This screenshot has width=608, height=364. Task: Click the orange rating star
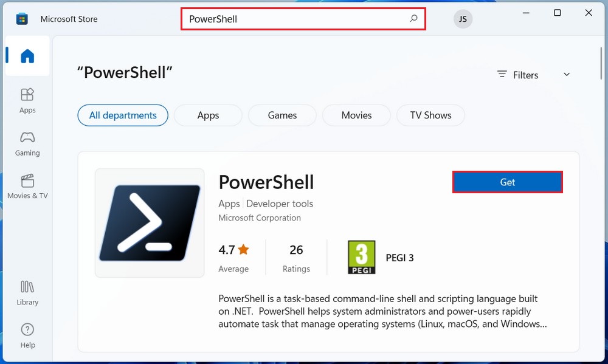[x=244, y=249]
